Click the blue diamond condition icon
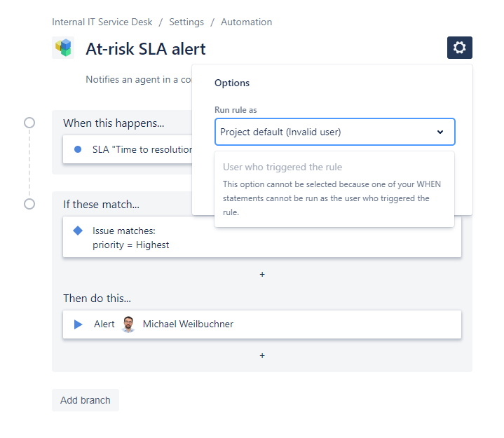Screen dimensions: 504x438 click(x=78, y=231)
